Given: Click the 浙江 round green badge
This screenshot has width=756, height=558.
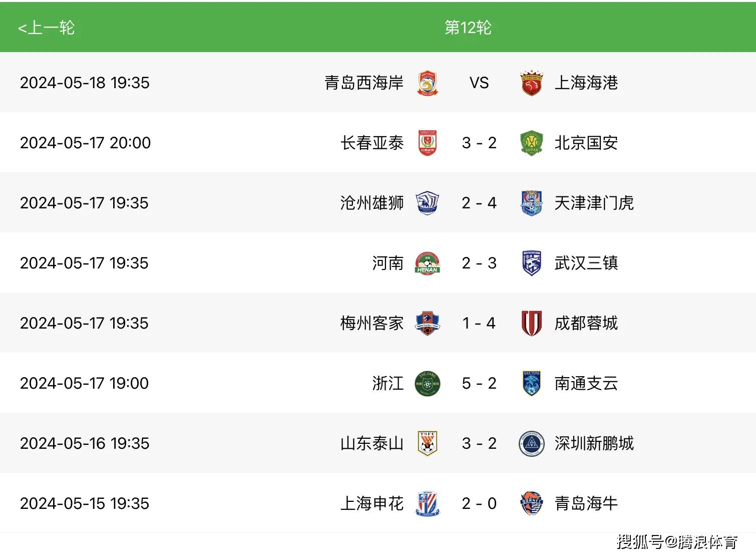Looking at the screenshot, I should tap(428, 384).
